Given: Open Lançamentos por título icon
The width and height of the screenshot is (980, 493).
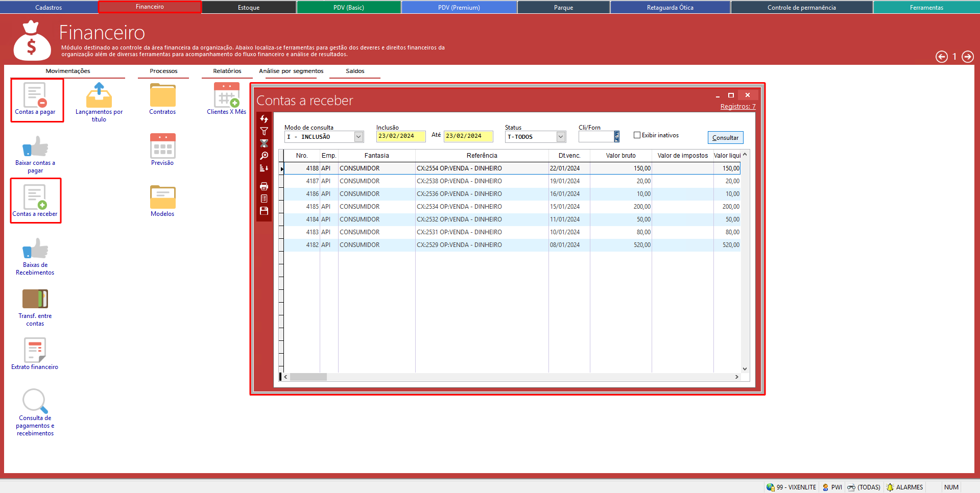Looking at the screenshot, I should pos(99,96).
